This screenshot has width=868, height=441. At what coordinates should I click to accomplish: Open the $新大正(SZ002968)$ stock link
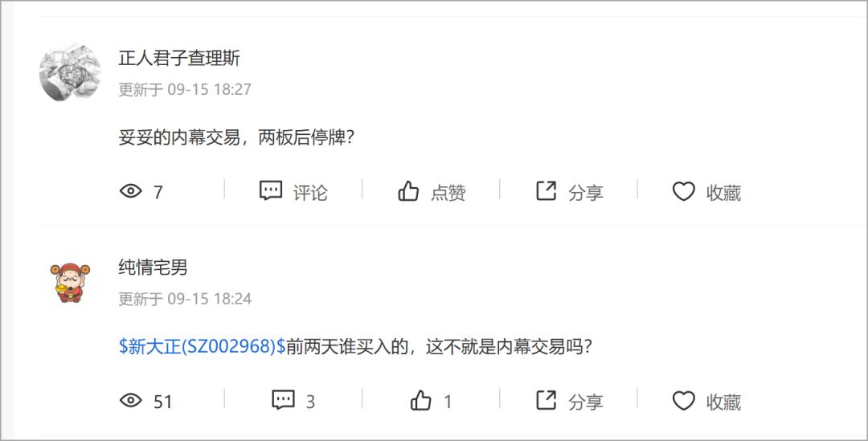[202, 347]
